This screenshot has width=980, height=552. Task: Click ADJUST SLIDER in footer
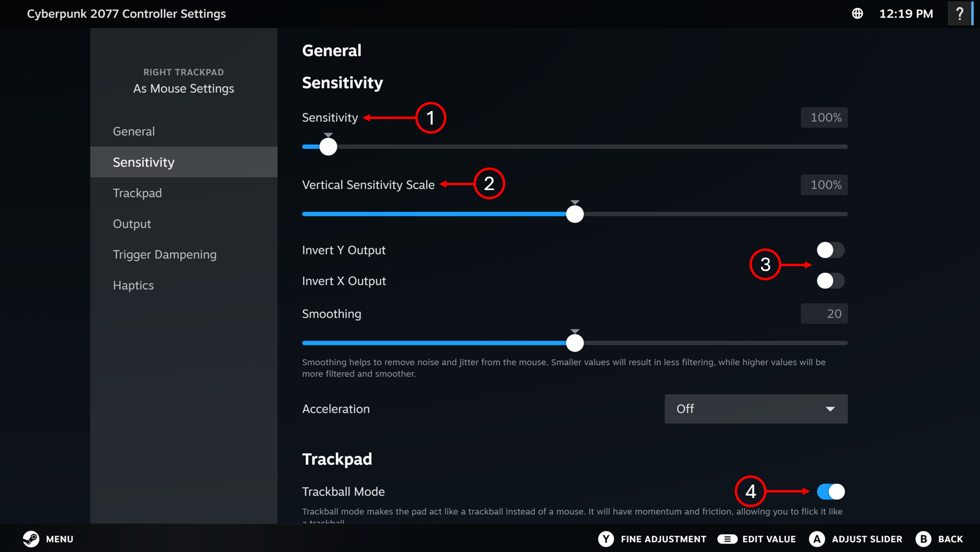pyautogui.click(x=867, y=539)
